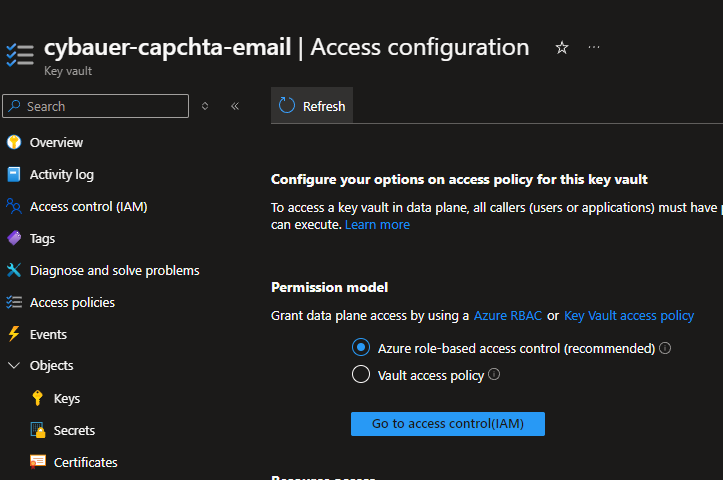
Task: Click the Certificates icon
Action: (38, 462)
